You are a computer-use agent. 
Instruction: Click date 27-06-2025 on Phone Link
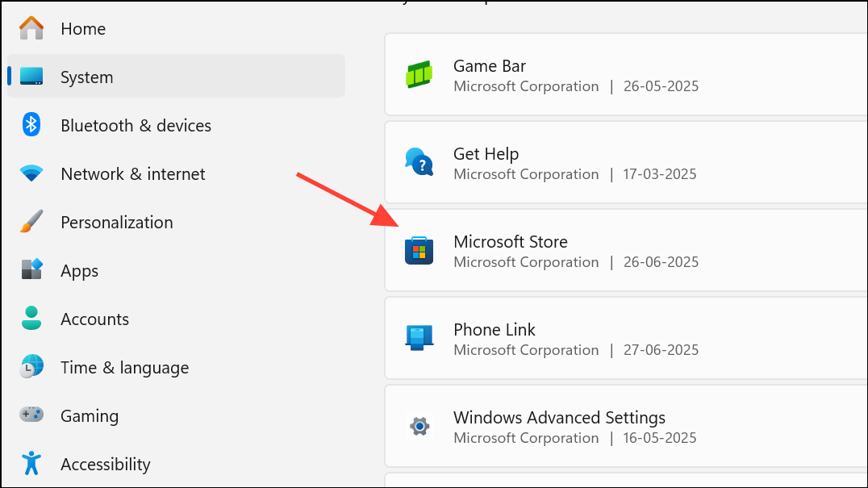(661, 350)
